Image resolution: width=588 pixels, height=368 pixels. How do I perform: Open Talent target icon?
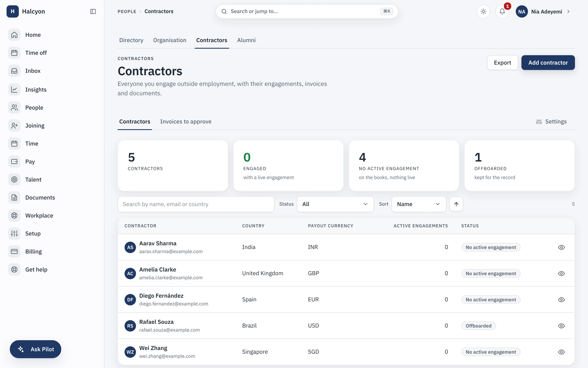pyautogui.click(x=14, y=180)
